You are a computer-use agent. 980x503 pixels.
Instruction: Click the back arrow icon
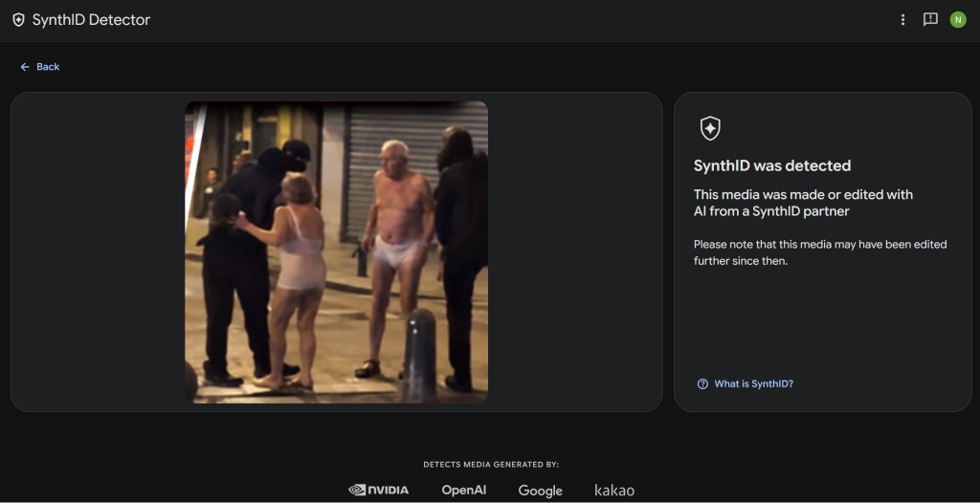(x=25, y=67)
